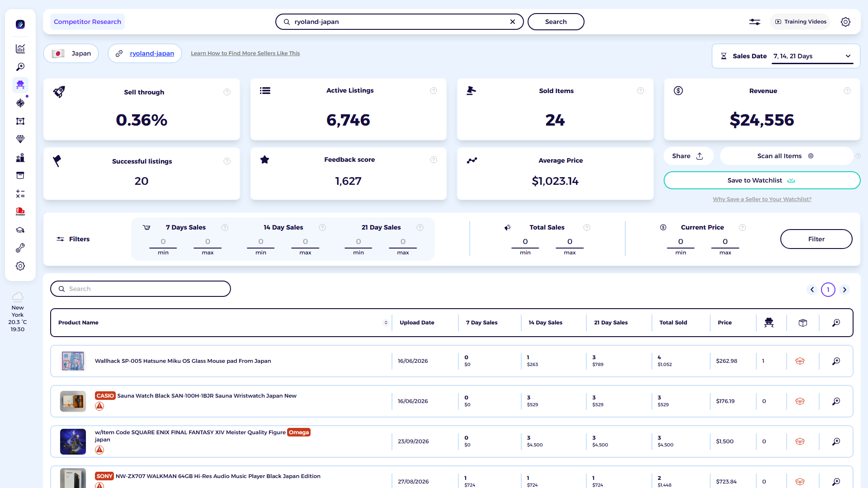The width and height of the screenshot is (868, 488).
Task: Show Revenue help tooltip icon
Action: point(847,91)
